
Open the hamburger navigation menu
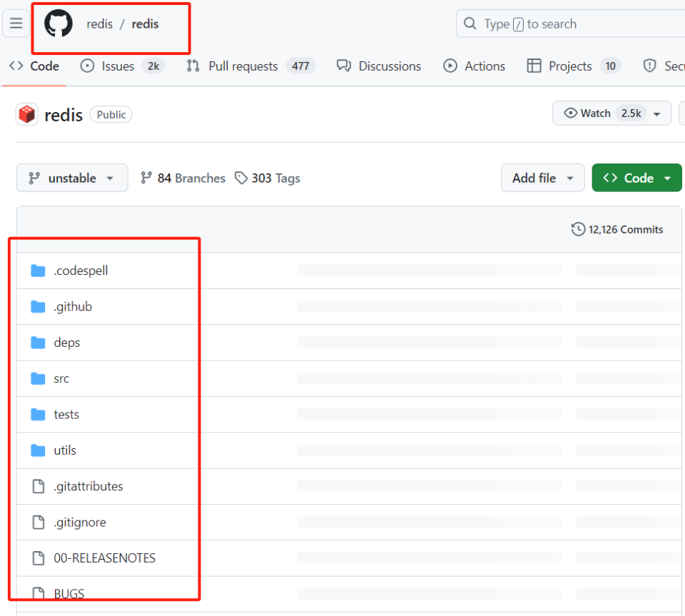[x=16, y=23]
